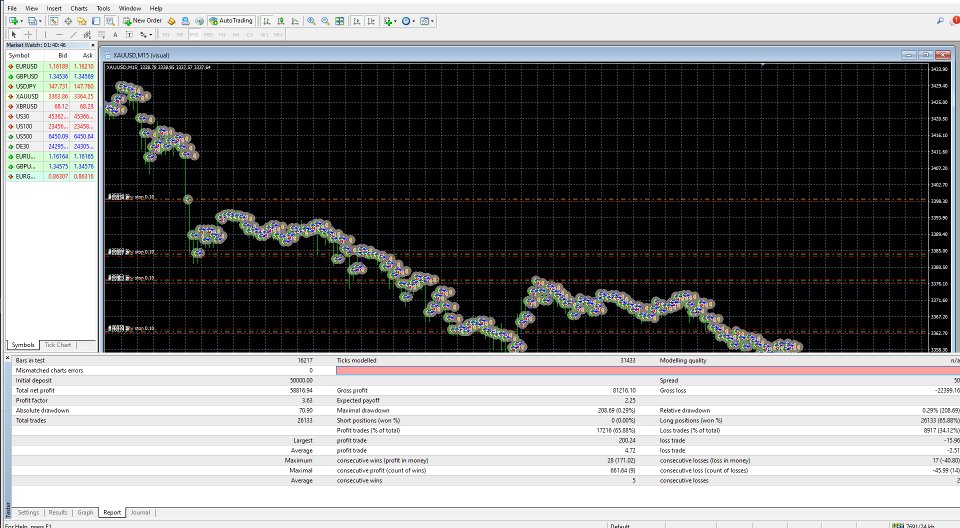This screenshot has width=960, height=528.
Task: Select the Text Label tool
Action: click(x=129, y=34)
